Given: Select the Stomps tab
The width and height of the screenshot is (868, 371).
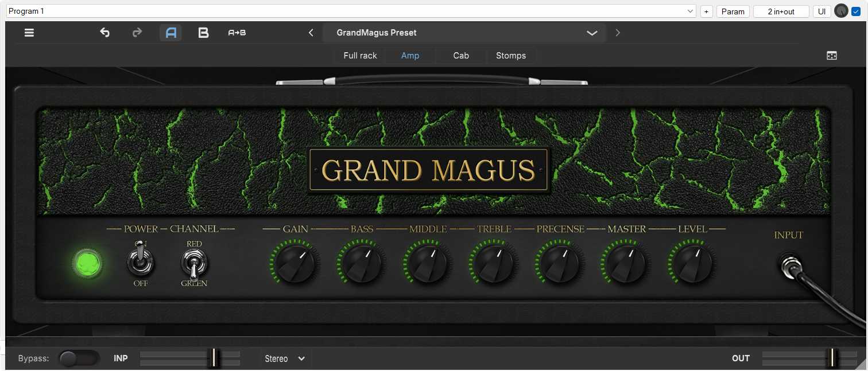Looking at the screenshot, I should coord(510,55).
